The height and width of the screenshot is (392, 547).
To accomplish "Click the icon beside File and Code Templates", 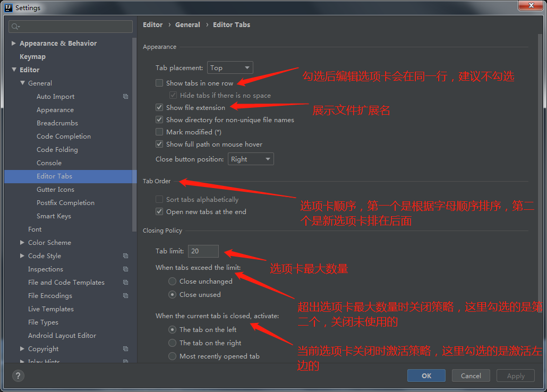I will pyautogui.click(x=125, y=283).
